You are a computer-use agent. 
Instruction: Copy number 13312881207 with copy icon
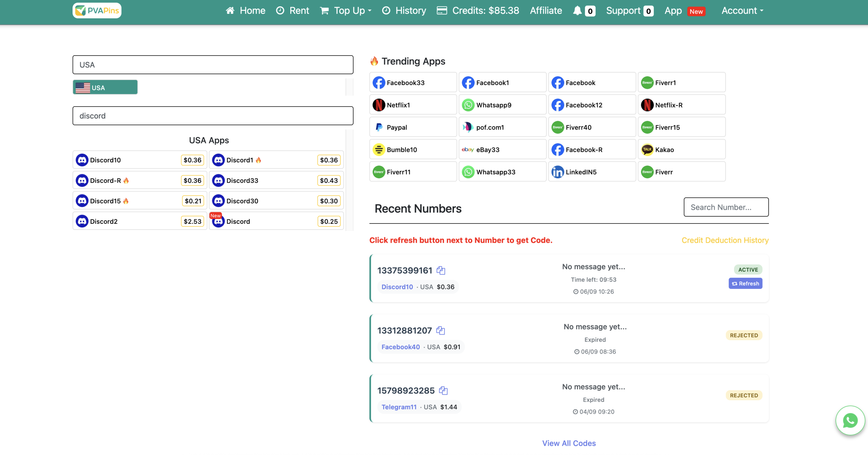pos(440,330)
